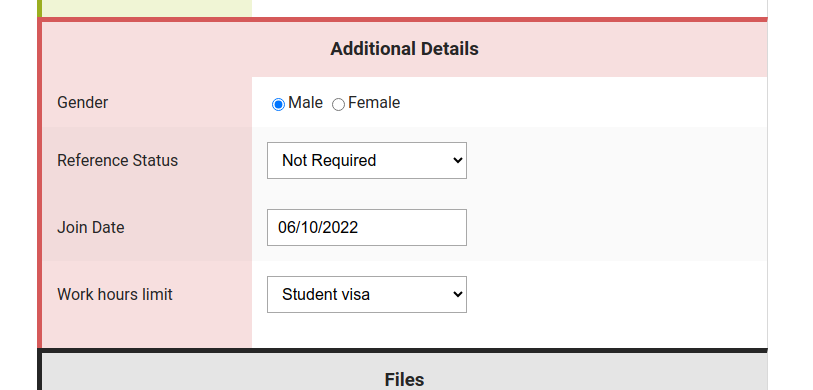Click the Not Required selected value

pyautogui.click(x=329, y=161)
